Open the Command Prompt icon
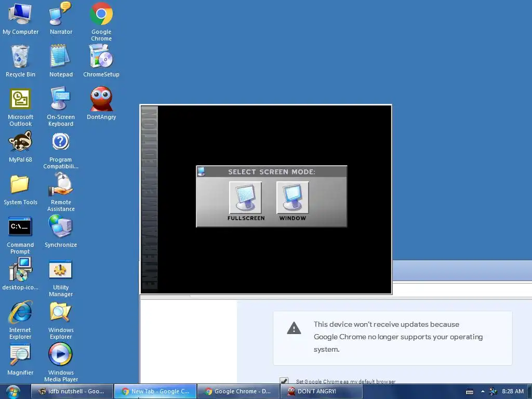The width and height of the screenshot is (532, 399). (x=20, y=235)
